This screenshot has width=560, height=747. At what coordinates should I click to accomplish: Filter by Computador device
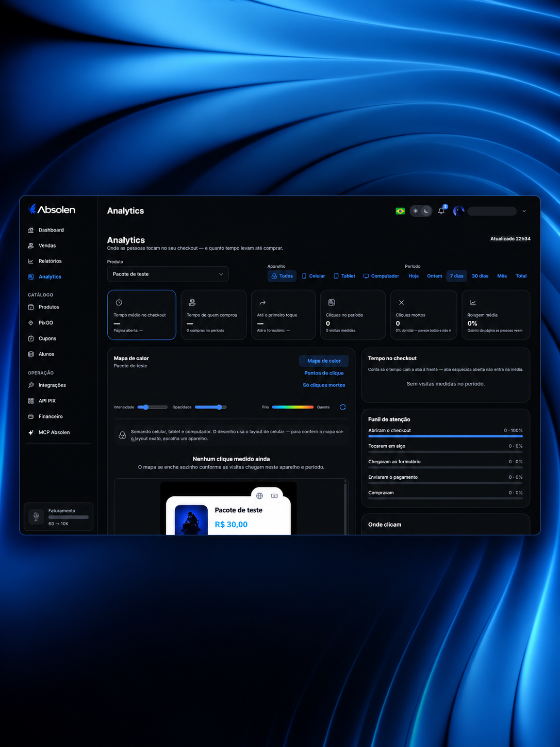pyautogui.click(x=381, y=276)
